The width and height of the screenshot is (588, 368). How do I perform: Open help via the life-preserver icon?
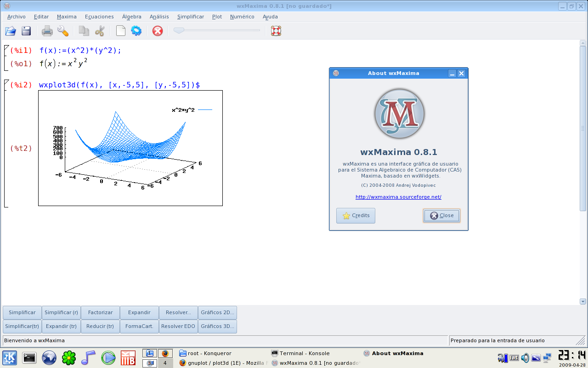pos(276,31)
